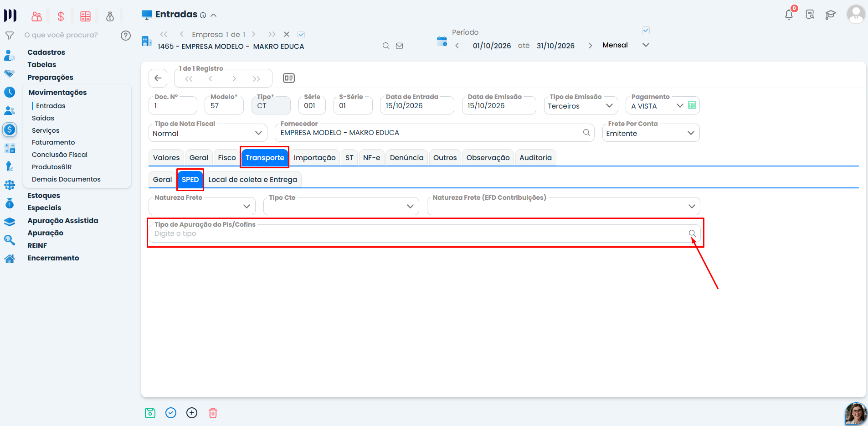Expand the Natureza Frete dropdown
The image size is (868, 426).
coord(247,207)
